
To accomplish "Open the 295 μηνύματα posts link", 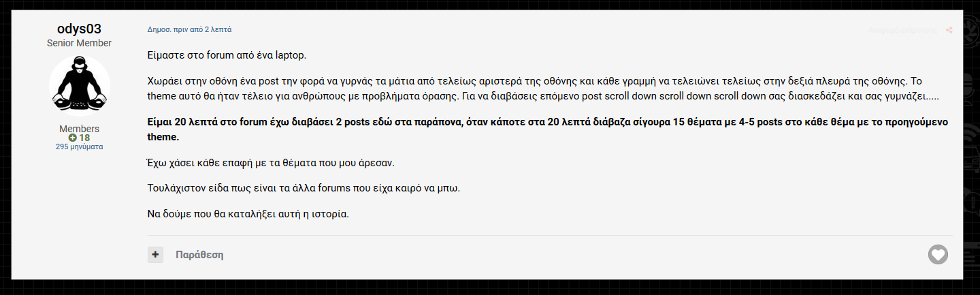I will pos(80,146).
